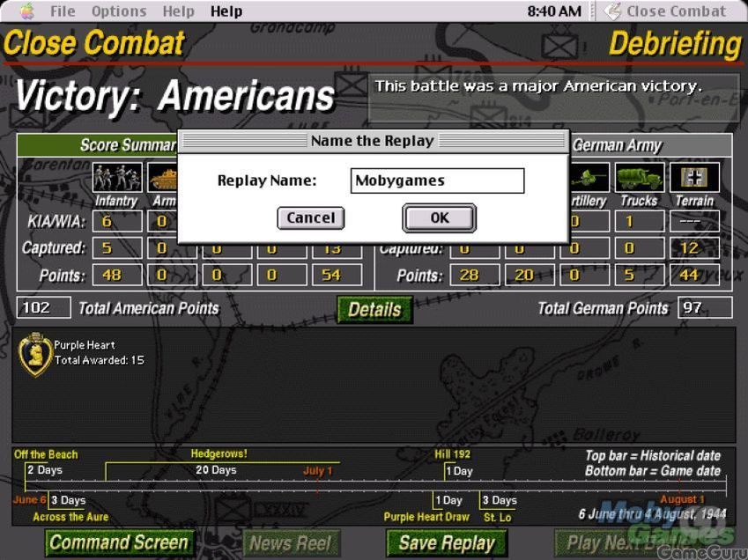This screenshot has width=748, height=560.
Task: Click the American Infantry Captured value 5
Action: tap(117, 248)
